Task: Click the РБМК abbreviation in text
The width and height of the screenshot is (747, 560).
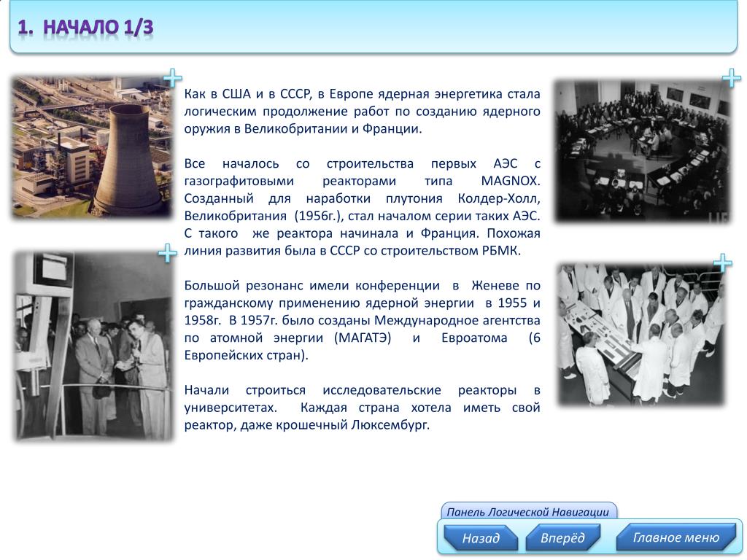Action: [501, 251]
